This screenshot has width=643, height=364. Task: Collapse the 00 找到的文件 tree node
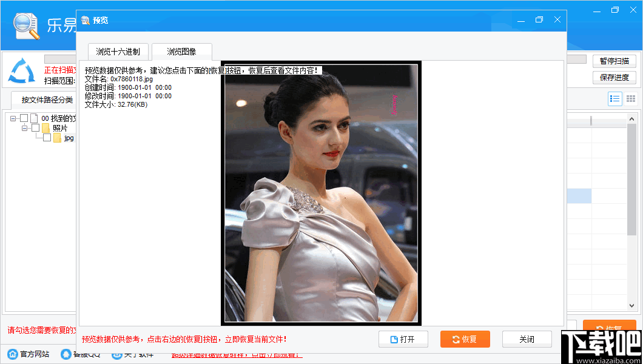[x=13, y=118]
